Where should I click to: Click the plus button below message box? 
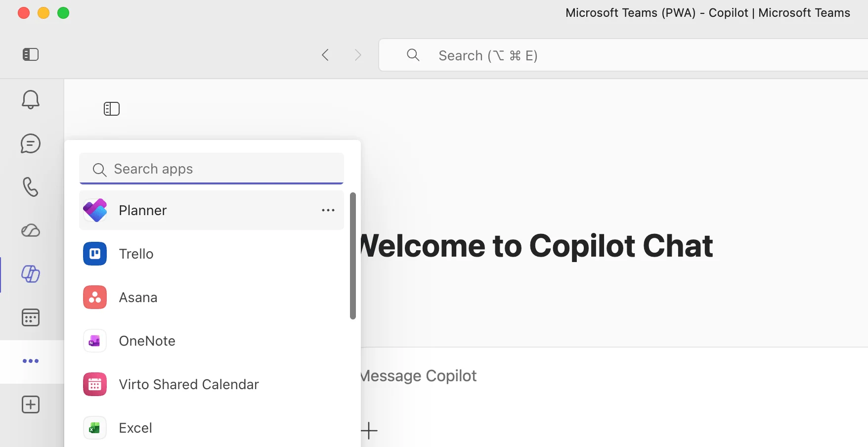(x=369, y=431)
